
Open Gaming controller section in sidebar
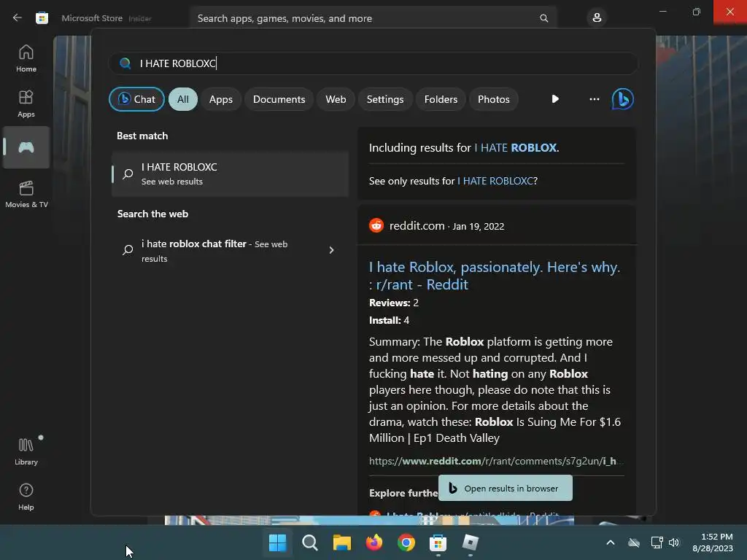(26, 147)
